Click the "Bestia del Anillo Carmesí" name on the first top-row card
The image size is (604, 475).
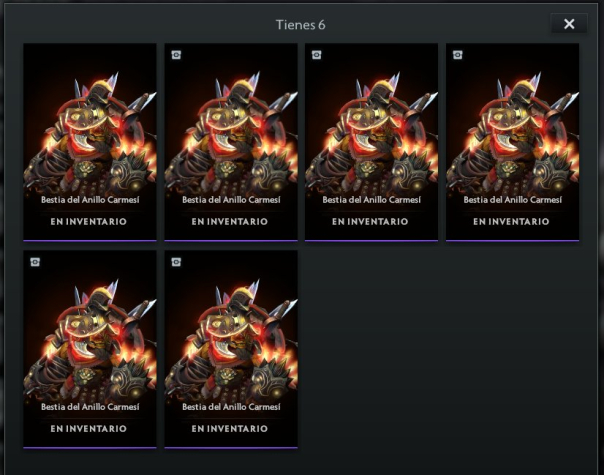(90, 200)
